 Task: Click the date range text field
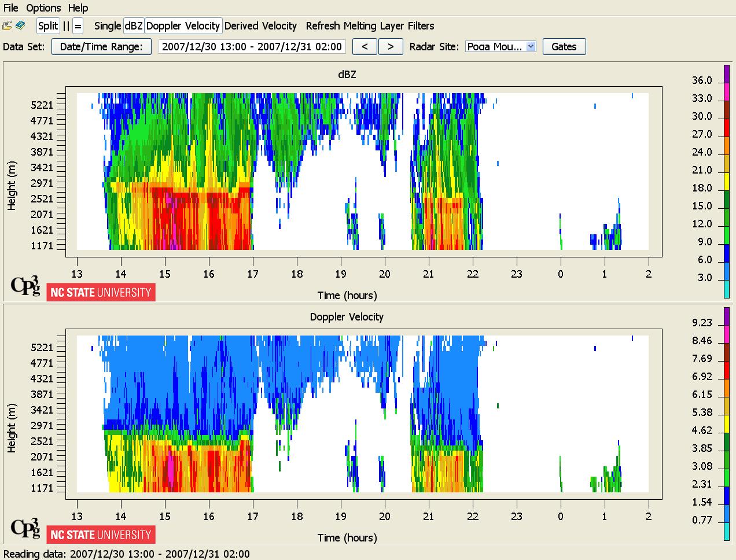coord(252,47)
